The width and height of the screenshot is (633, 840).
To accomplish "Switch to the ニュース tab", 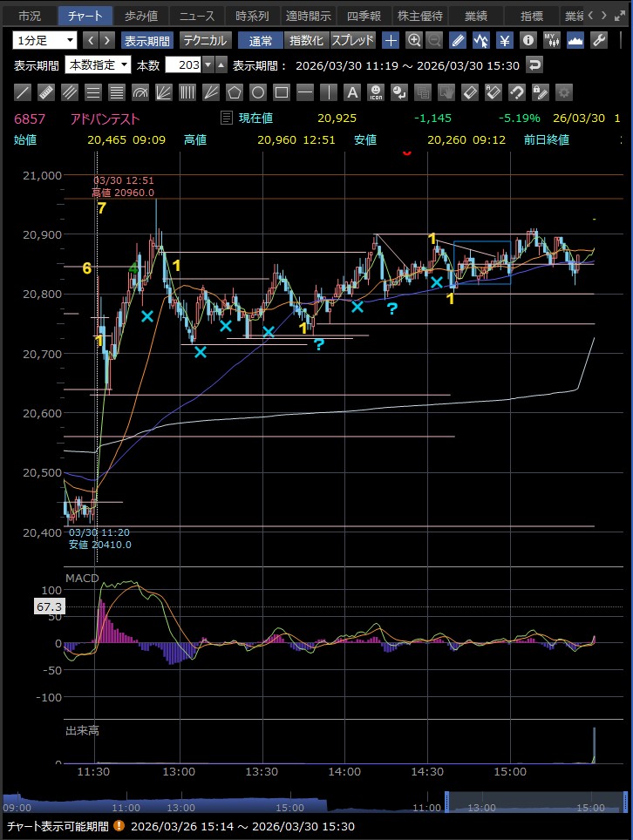I will 196,16.
